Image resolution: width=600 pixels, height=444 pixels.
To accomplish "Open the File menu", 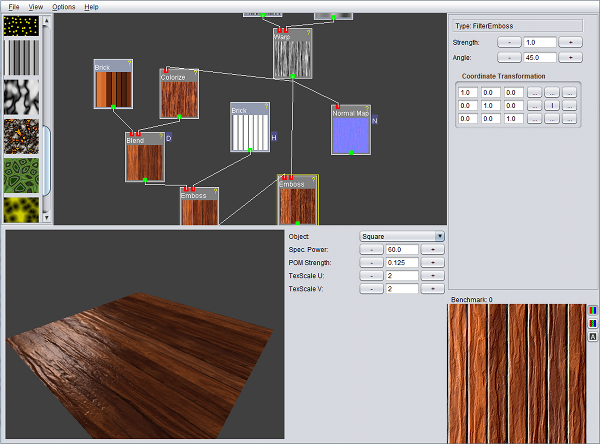I will tap(13, 6).
